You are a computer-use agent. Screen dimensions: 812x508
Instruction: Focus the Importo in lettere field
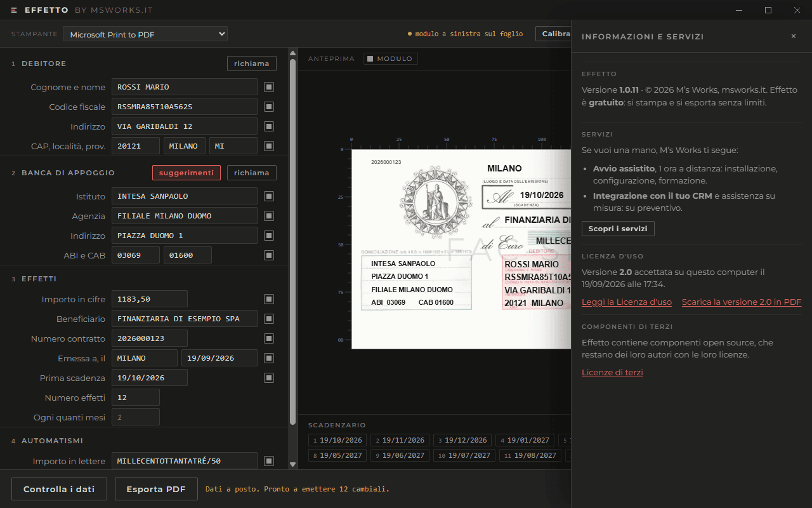[x=185, y=461]
